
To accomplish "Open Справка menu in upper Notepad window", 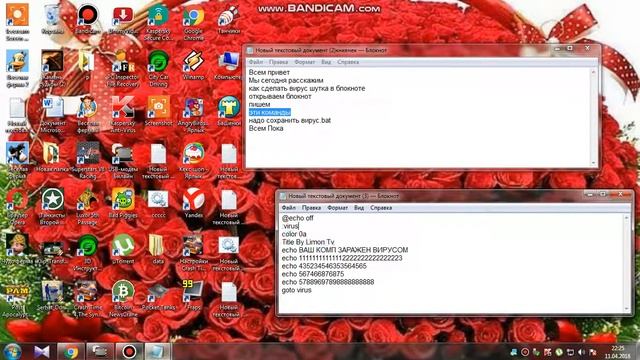I will [348, 62].
